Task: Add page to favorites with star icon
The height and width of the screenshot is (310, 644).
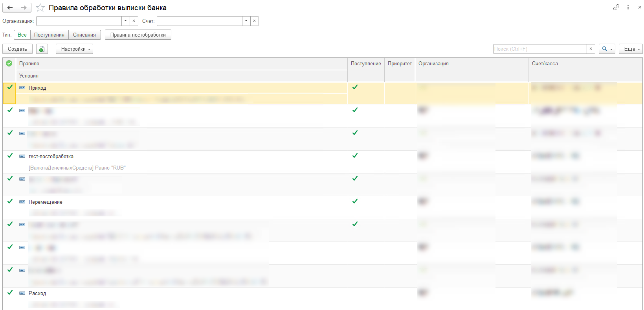Action: click(x=40, y=7)
